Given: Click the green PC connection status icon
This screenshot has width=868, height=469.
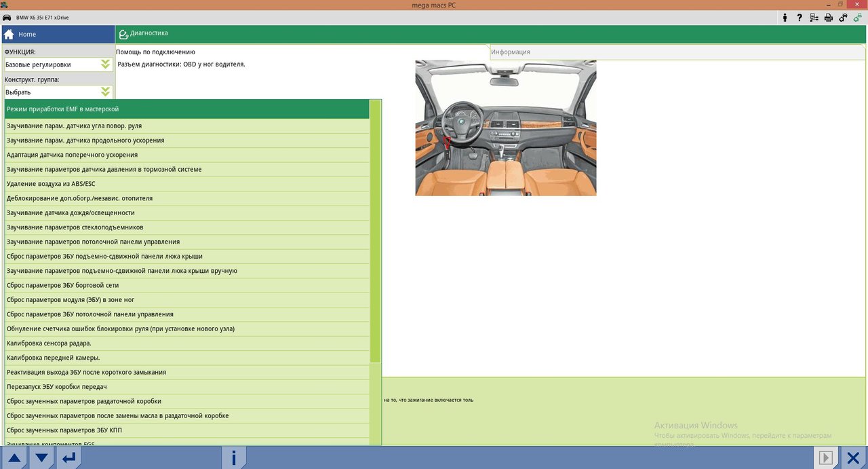Looking at the screenshot, I should [858, 18].
